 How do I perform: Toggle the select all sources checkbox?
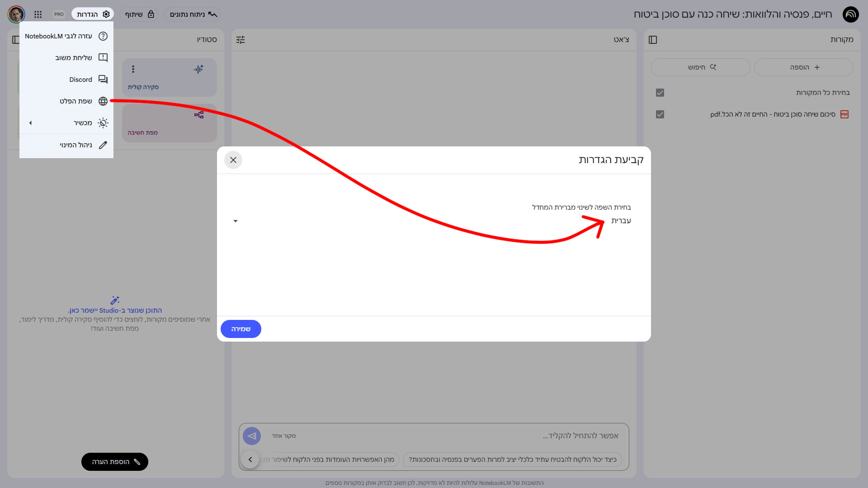[x=660, y=93]
